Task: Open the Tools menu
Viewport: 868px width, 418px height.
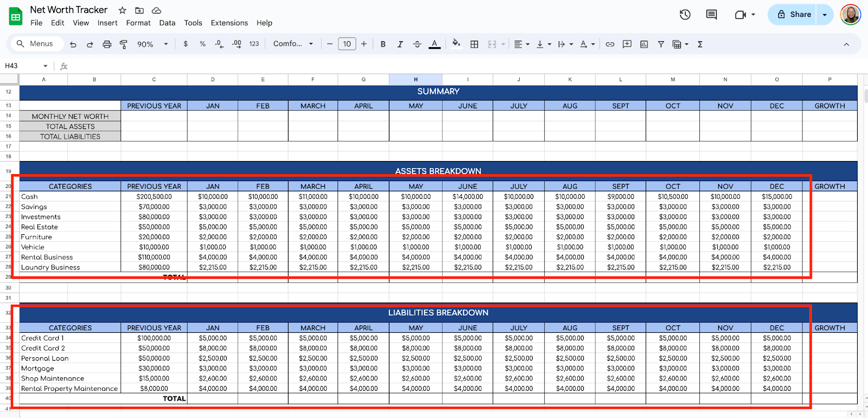Action: [193, 23]
